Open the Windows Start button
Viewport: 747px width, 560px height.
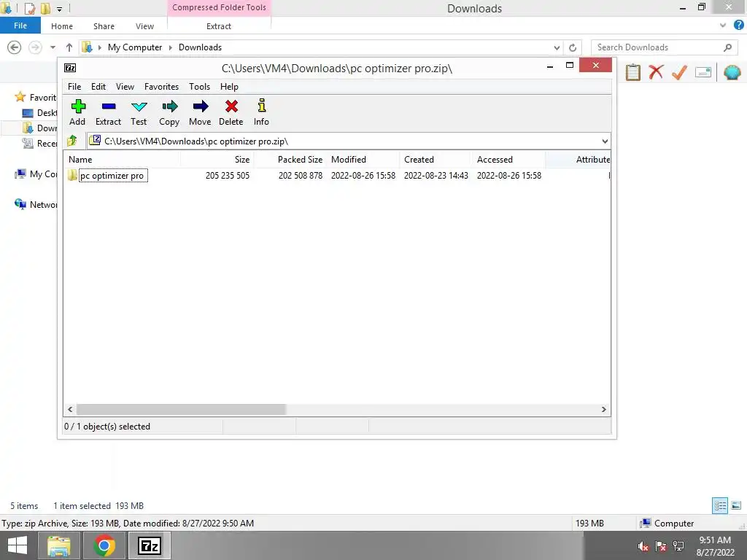18,545
